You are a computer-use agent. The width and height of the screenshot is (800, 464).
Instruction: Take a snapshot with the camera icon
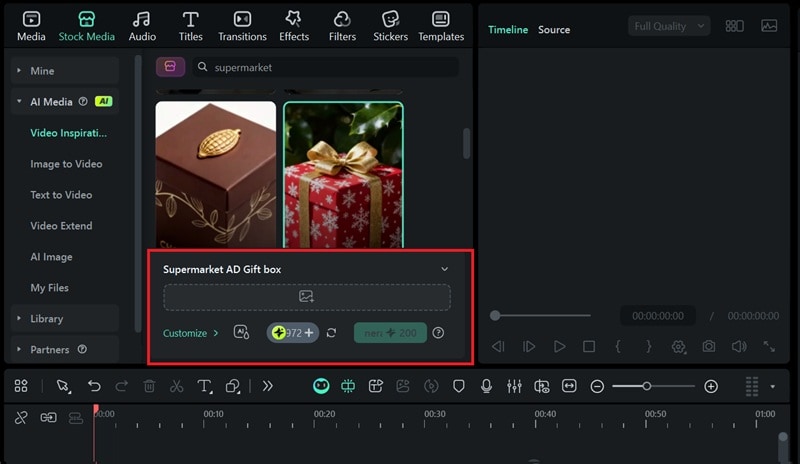[x=709, y=347]
